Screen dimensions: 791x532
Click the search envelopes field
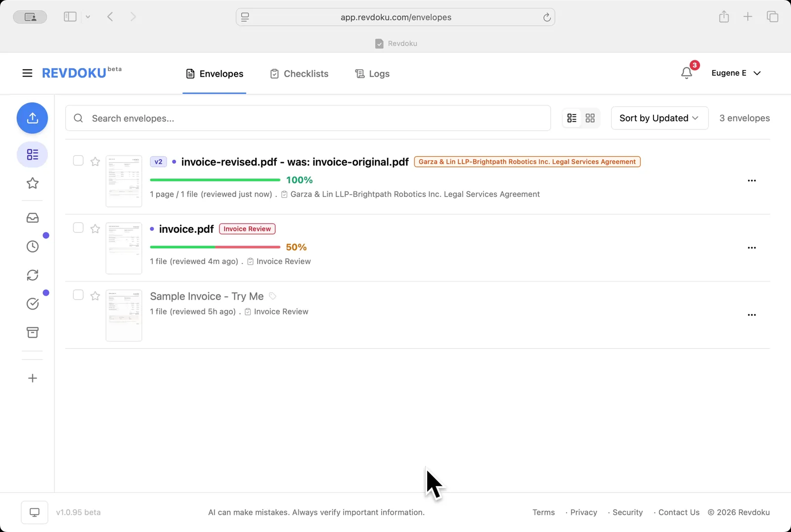308,118
